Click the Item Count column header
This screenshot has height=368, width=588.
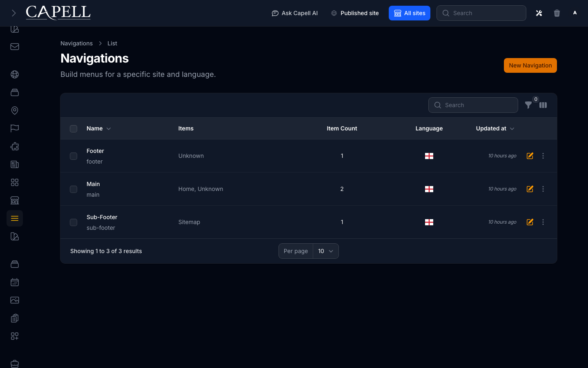(x=342, y=128)
